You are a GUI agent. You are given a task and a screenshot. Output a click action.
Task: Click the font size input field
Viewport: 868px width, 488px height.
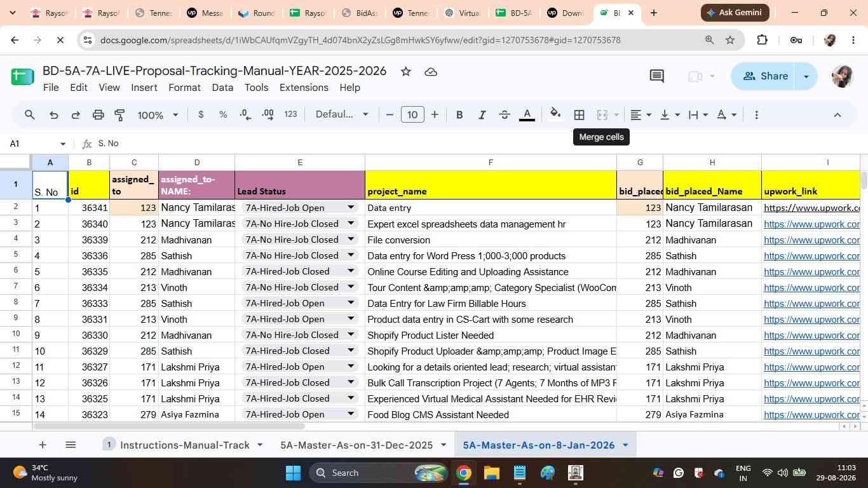click(x=412, y=115)
